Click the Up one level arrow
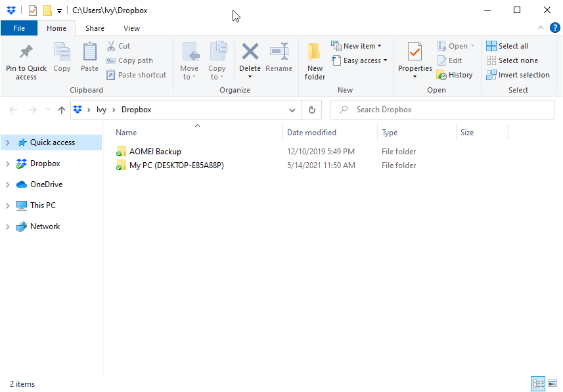 point(62,110)
